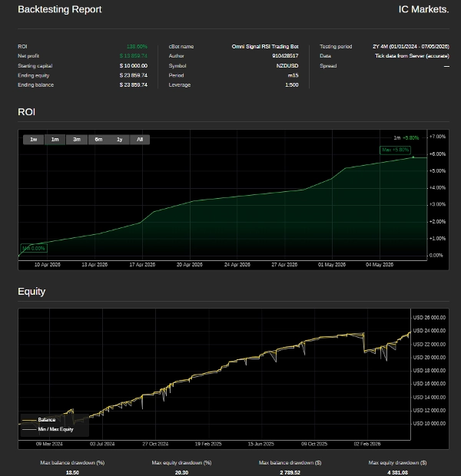Click Max balance drawdown (%) label
The height and width of the screenshot is (476, 461).
[x=72, y=463]
